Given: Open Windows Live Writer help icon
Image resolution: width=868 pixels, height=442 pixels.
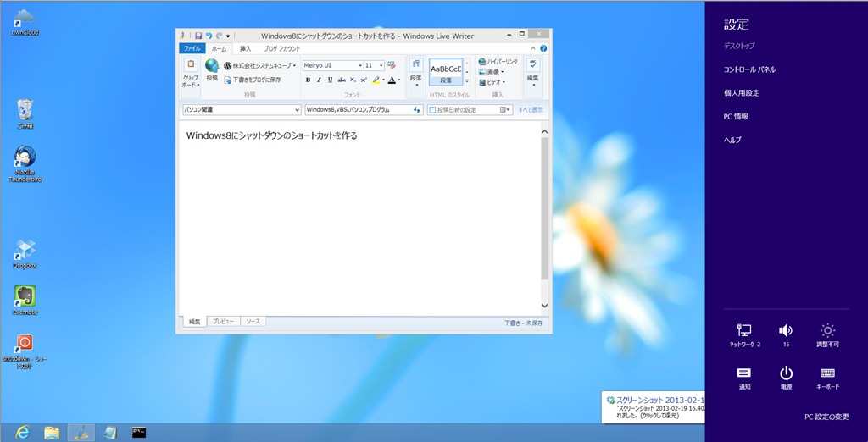Looking at the screenshot, I should (543, 48).
